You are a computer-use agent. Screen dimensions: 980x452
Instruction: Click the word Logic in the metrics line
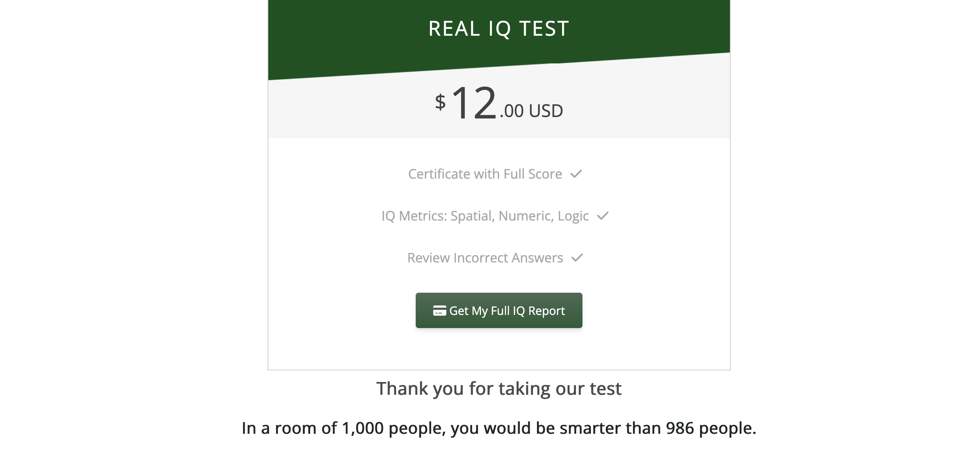coord(573,216)
